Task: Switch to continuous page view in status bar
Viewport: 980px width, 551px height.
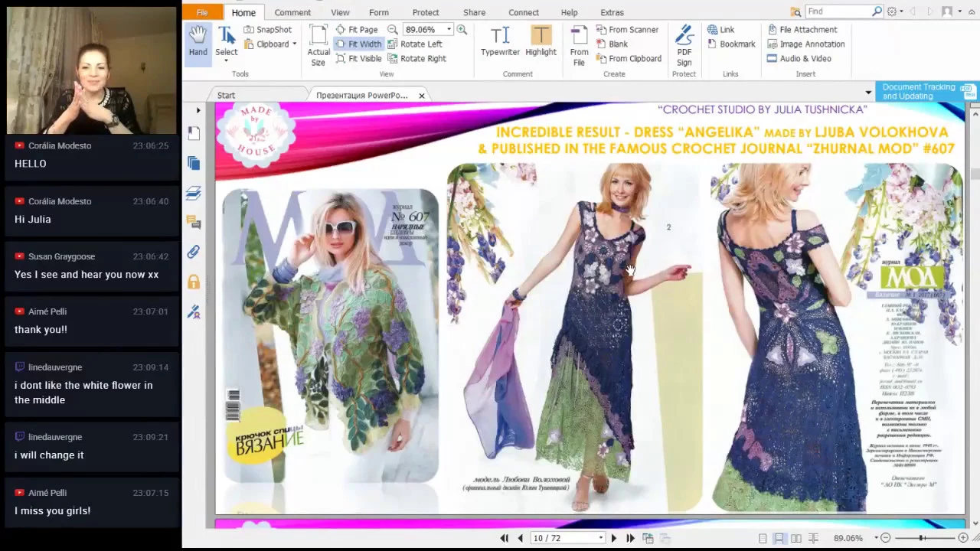Action: pos(779,538)
